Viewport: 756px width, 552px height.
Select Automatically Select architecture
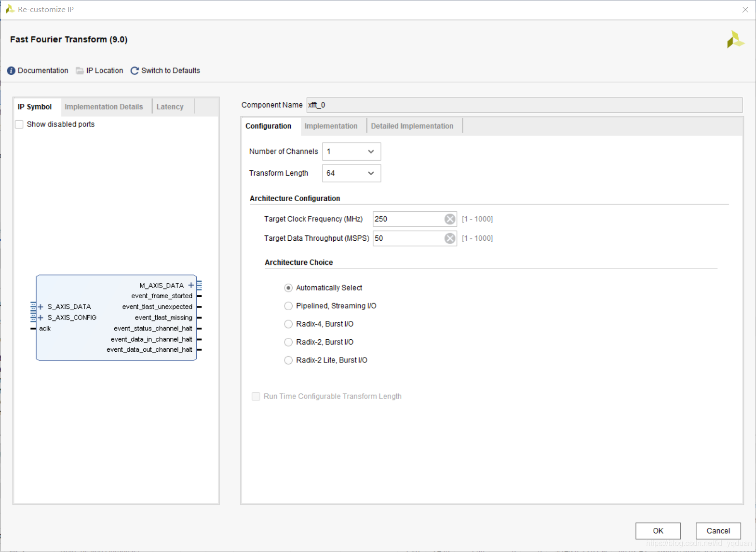point(288,288)
